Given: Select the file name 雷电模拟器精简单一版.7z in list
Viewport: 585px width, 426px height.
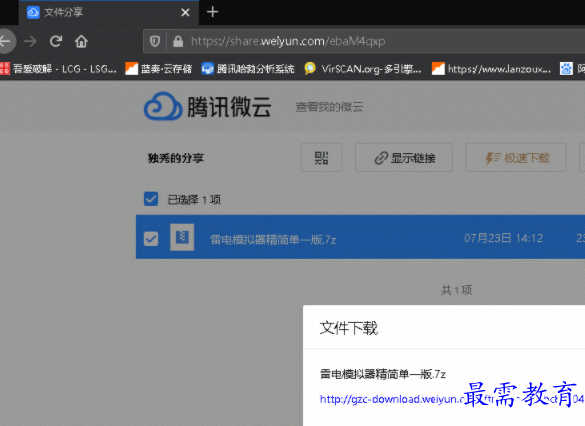Looking at the screenshot, I should point(273,239).
